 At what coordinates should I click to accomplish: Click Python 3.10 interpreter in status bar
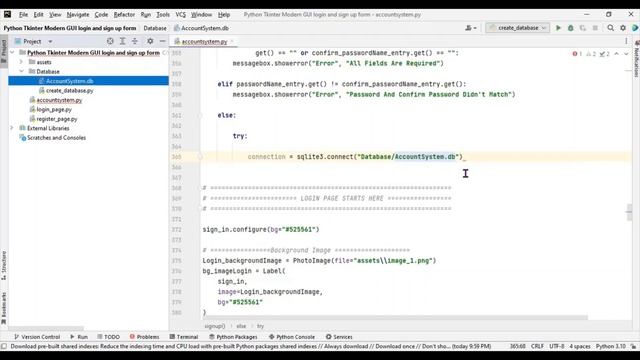point(611,346)
